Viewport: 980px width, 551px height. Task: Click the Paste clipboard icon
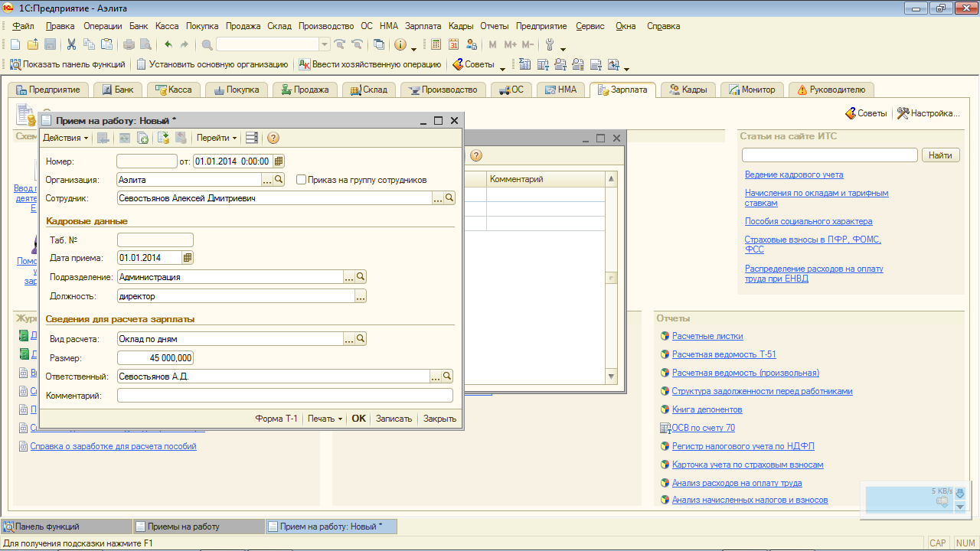(106, 44)
